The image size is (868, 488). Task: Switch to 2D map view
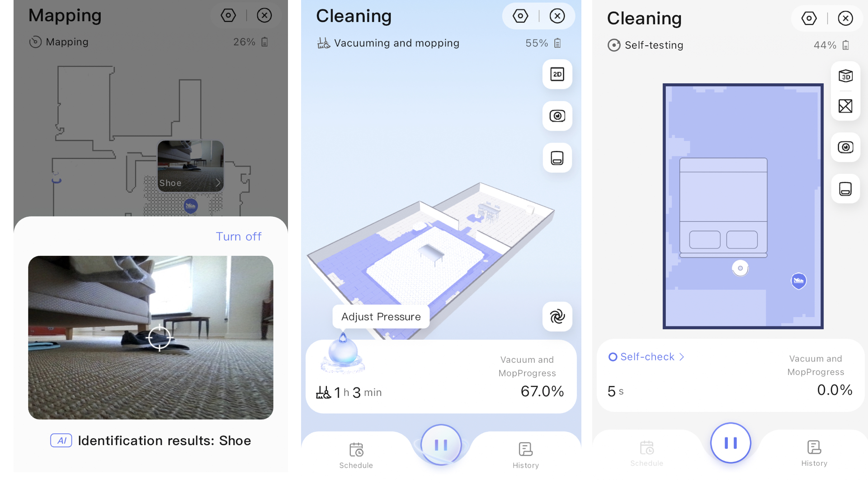coord(556,74)
